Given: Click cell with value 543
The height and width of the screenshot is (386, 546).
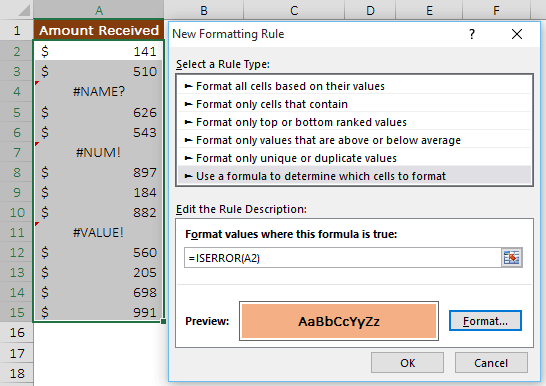Looking at the screenshot, I should tap(99, 132).
